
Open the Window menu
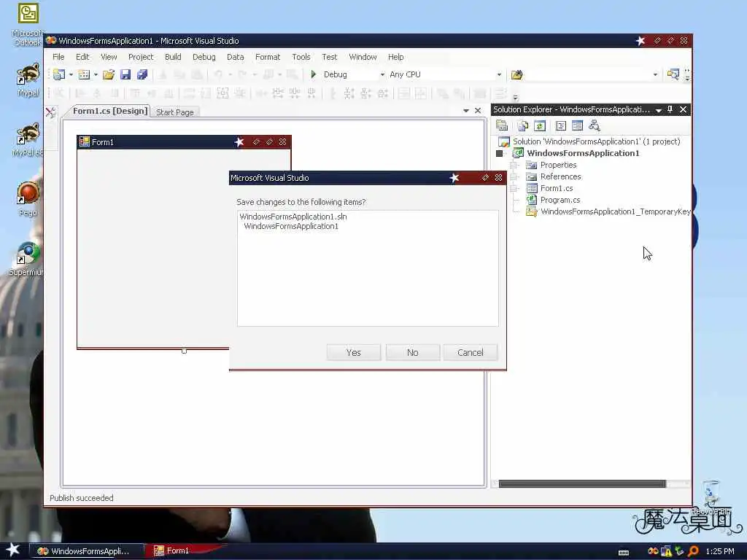coord(363,57)
